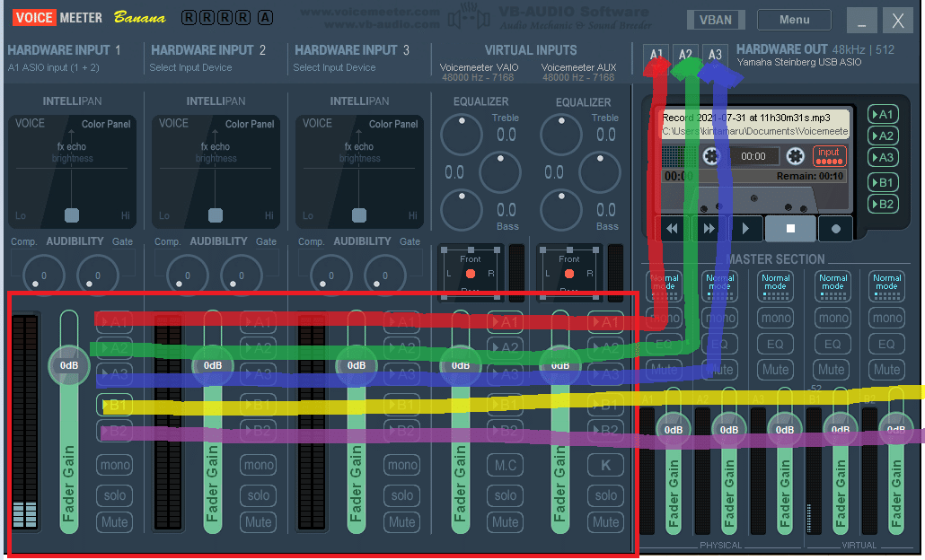
Task: Change Normal mode on the A3 master bus
Action: pos(775,286)
